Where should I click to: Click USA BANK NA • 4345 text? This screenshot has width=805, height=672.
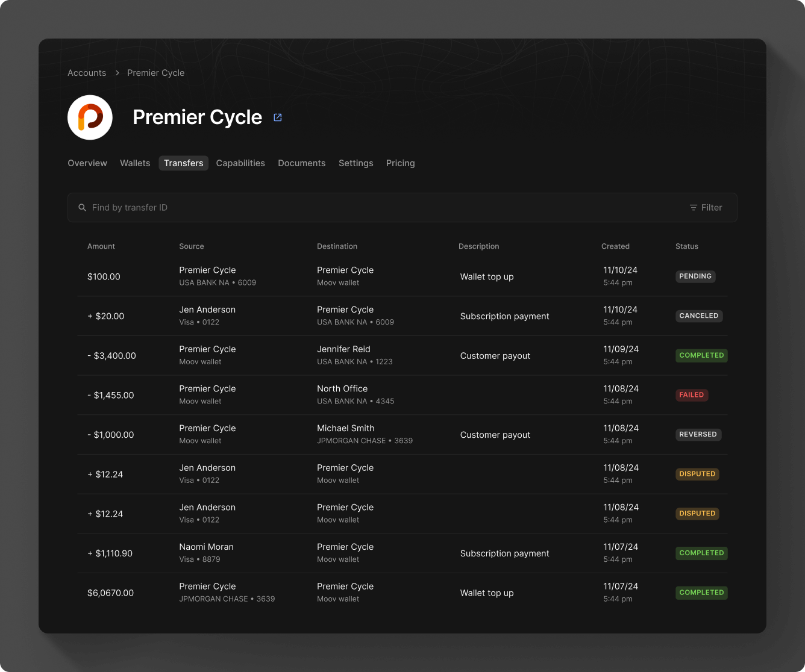click(356, 401)
